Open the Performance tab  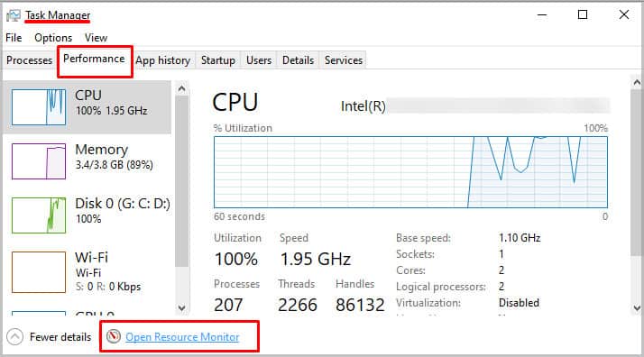pyautogui.click(x=94, y=59)
